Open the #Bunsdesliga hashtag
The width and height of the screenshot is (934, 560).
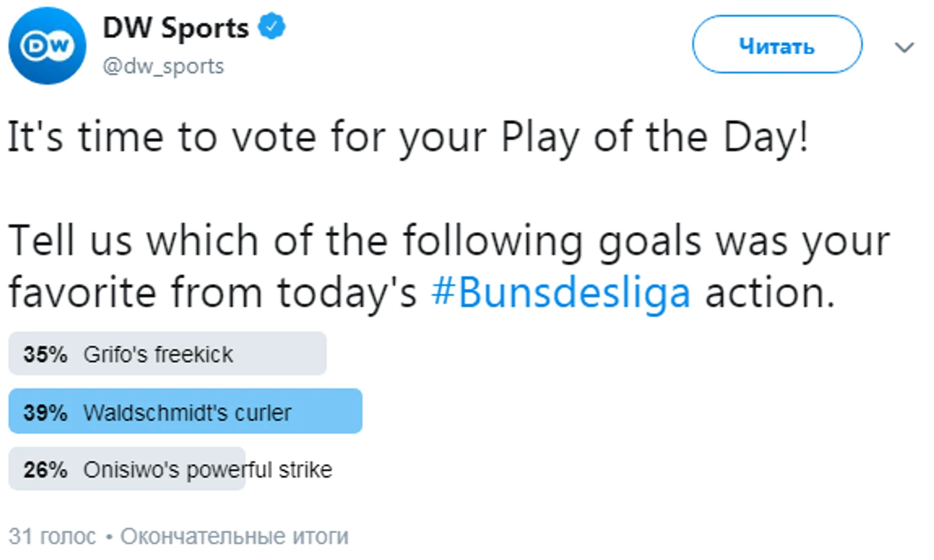click(x=561, y=293)
